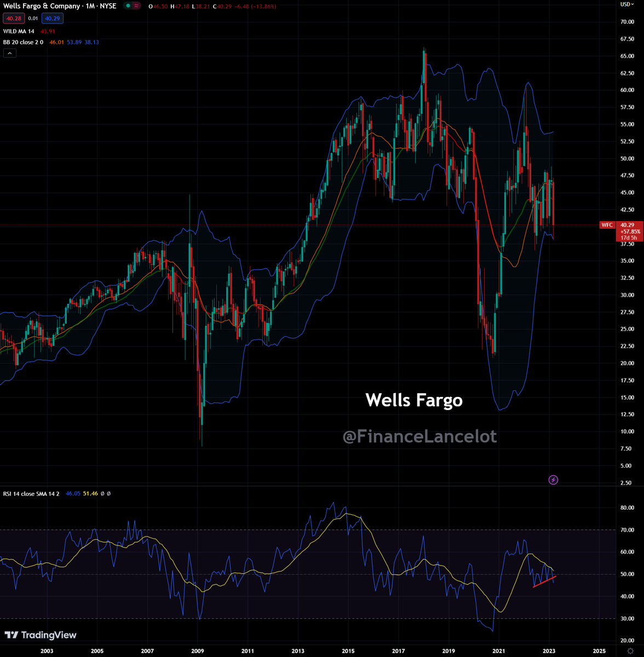Click the 80.00 label on RSI axis
The height and width of the screenshot is (657, 644).
click(x=627, y=508)
